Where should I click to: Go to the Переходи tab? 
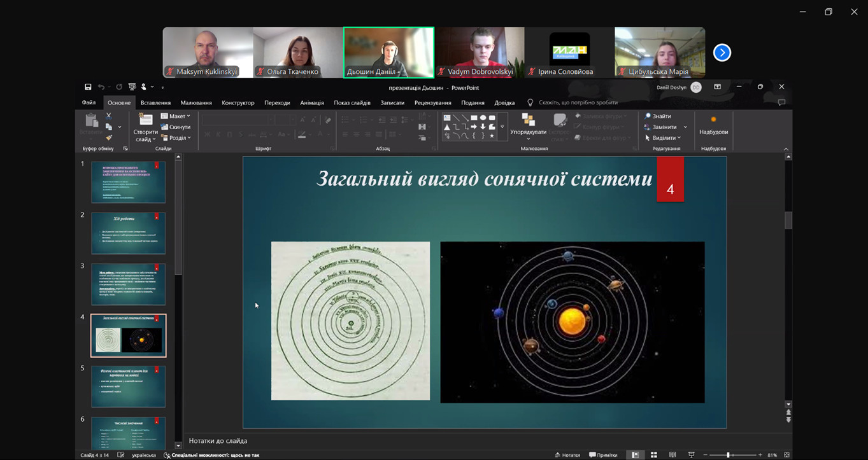point(277,102)
